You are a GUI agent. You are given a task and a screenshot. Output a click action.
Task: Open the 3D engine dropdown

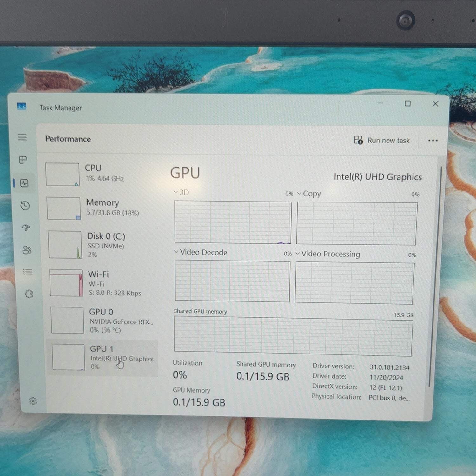(x=182, y=192)
